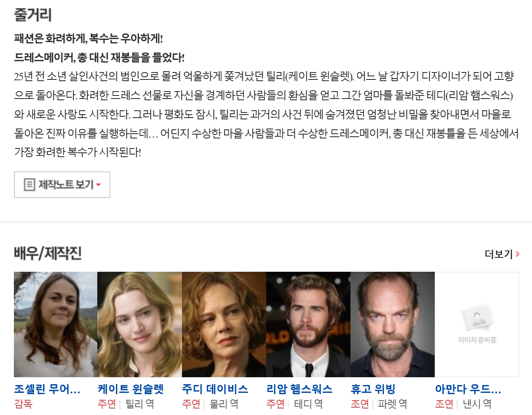Open 리암 헴스워스 photo thumbnail
Viewport: 532px width, 415px height.
click(x=308, y=324)
